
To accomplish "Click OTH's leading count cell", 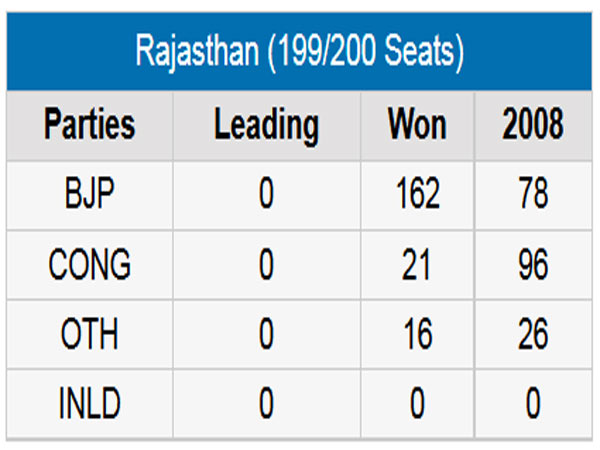I will 266,334.
